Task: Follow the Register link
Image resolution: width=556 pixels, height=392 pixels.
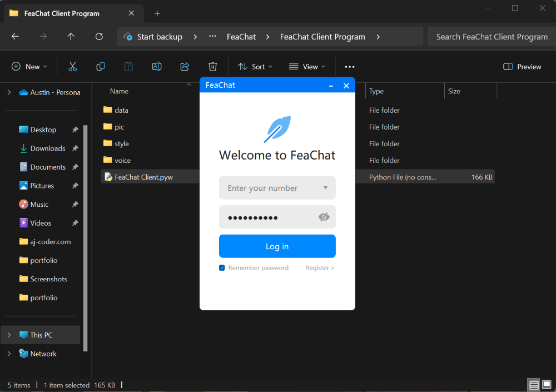Action: pyautogui.click(x=320, y=268)
